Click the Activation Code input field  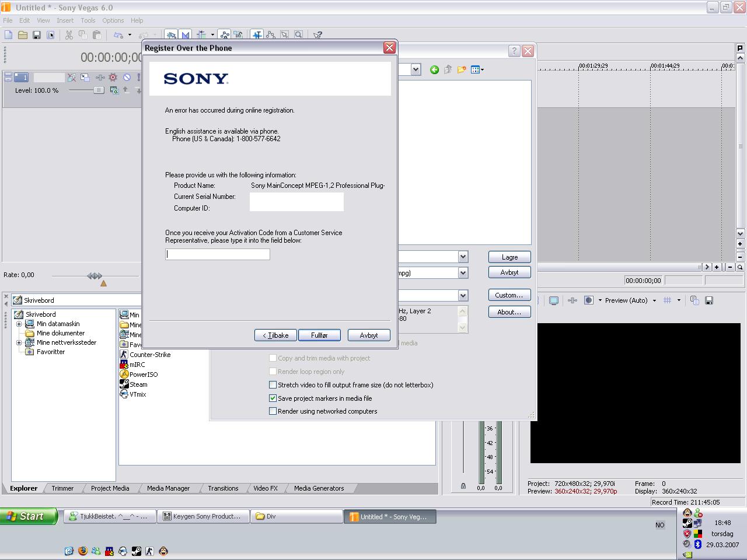pos(218,254)
